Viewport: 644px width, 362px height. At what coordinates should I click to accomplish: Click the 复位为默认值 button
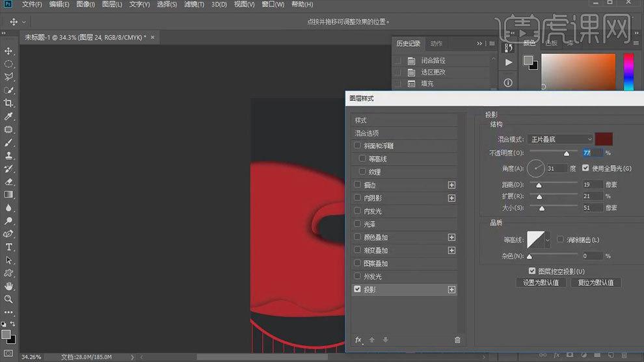pyautogui.click(x=596, y=282)
